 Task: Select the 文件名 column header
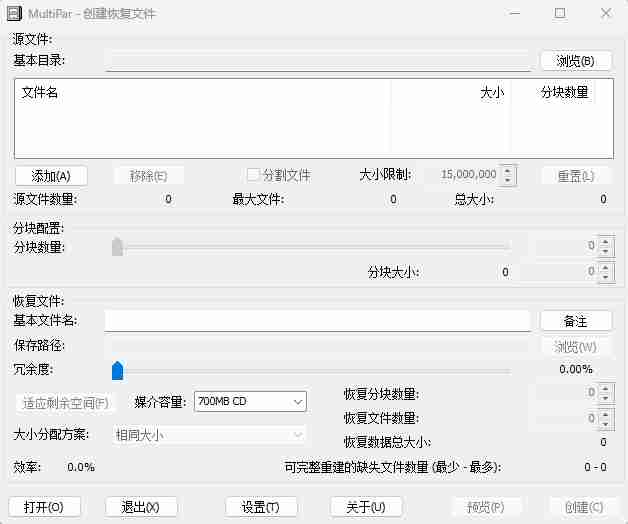(x=203, y=93)
